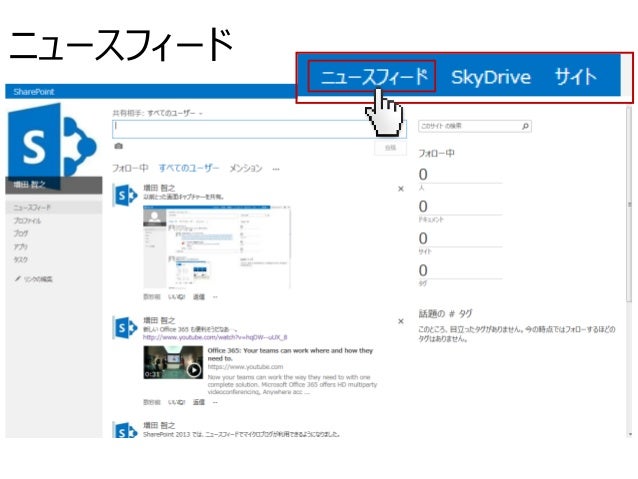Click the magnifier search icon

[525, 126]
